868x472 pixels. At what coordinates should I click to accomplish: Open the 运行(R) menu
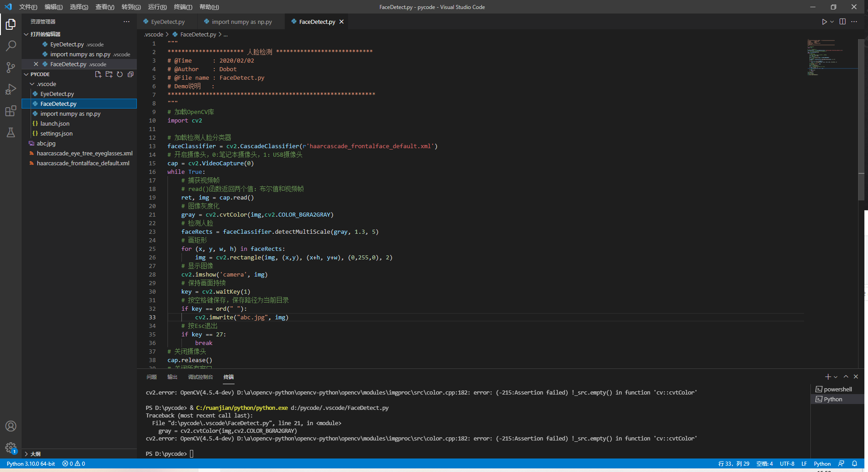pyautogui.click(x=157, y=7)
